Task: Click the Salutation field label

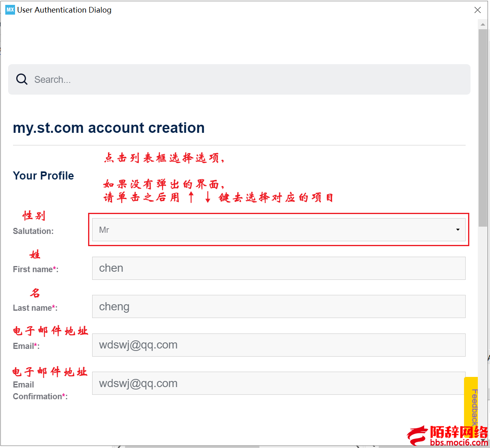Action: 33,231
